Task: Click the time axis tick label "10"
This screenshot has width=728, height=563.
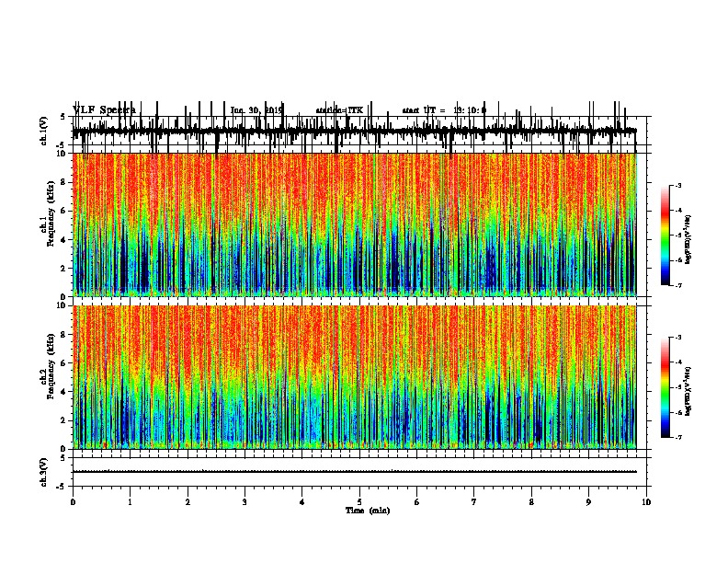Action: tap(646, 502)
